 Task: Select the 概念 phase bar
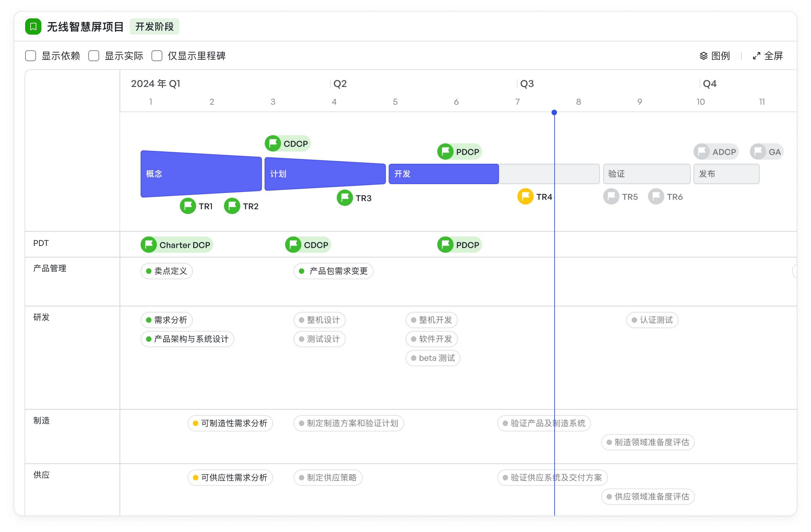click(x=201, y=174)
